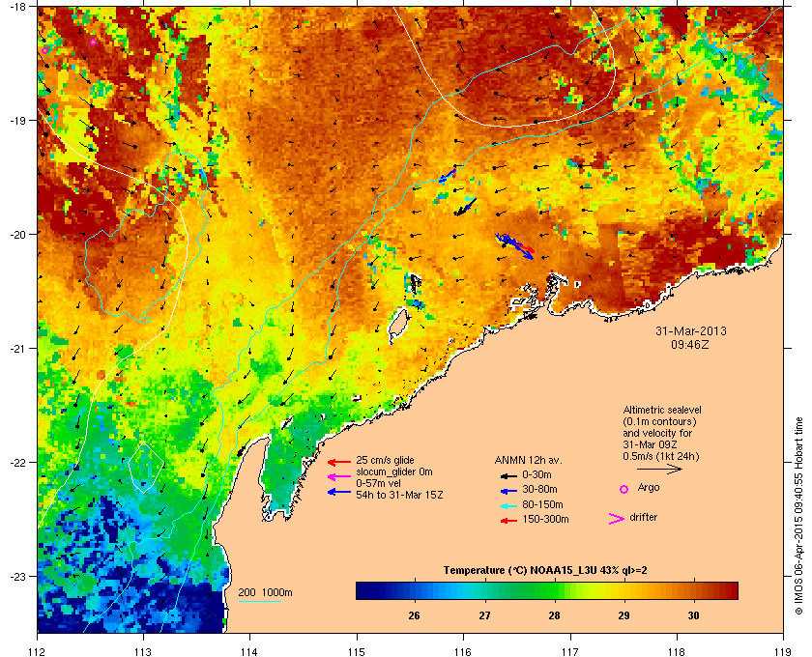Viewport: 812px width, 657px height.
Task: Click the blue 30-80m ANMN legend arrow
Action: point(508,491)
